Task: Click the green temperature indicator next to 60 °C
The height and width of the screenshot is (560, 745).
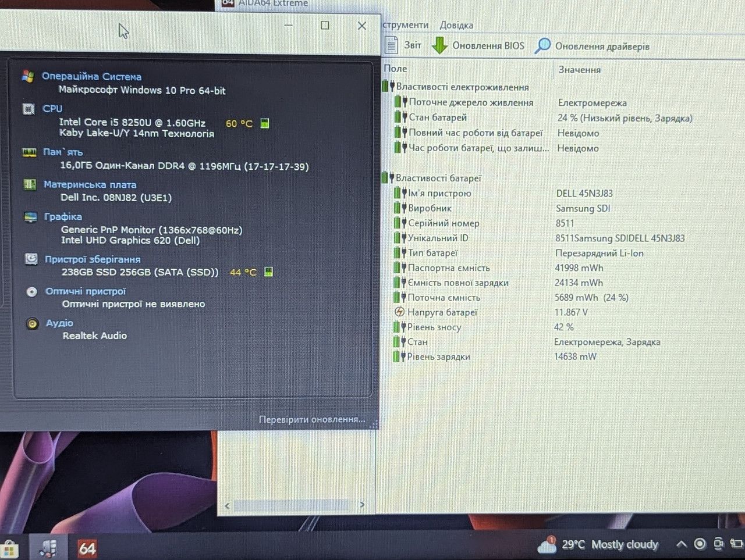Action: pyautogui.click(x=265, y=123)
